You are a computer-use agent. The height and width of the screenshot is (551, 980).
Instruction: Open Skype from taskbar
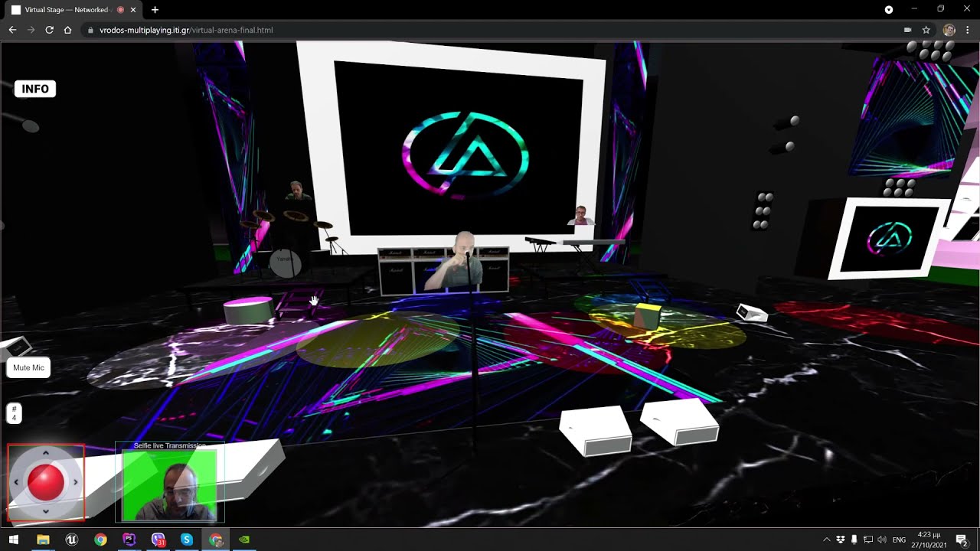coord(187,540)
